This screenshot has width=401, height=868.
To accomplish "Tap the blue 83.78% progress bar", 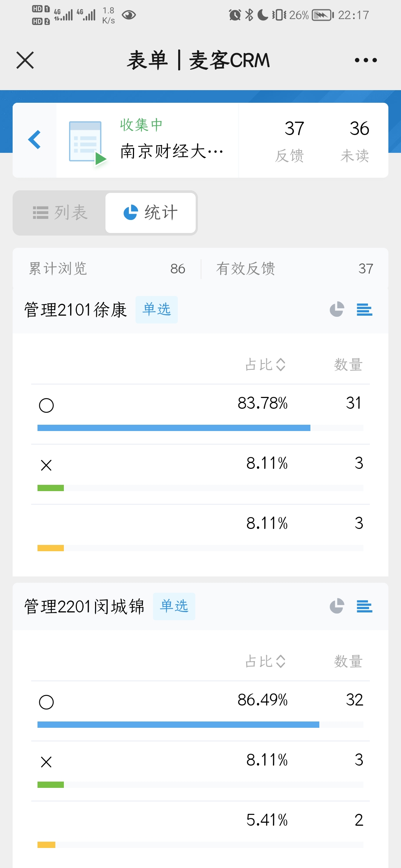I will 174,428.
